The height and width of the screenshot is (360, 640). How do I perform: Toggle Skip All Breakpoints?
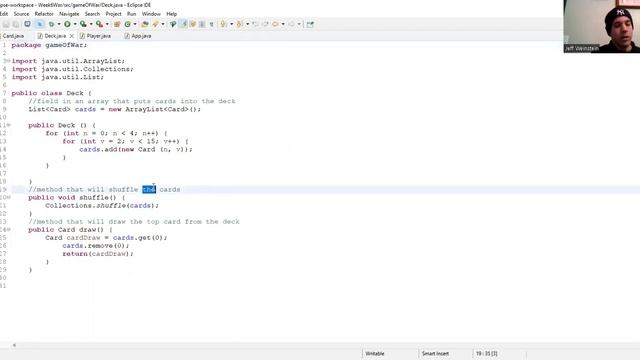click(39, 24)
